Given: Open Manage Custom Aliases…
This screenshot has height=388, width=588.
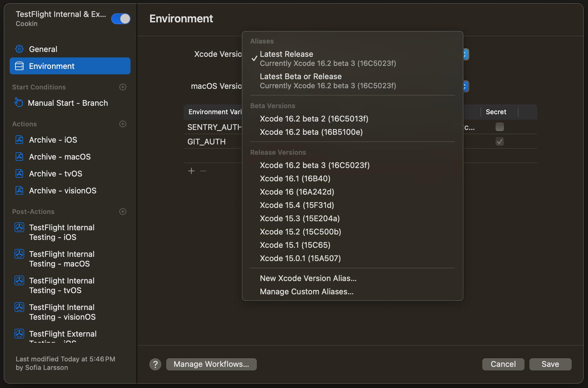Looking at the screenshot, I should point(353,292).
